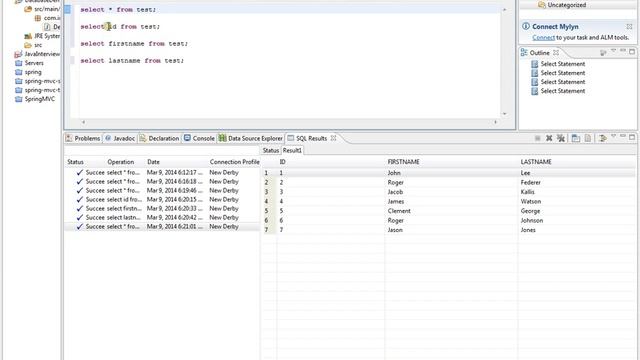Select the 'select firstn...' history entry
This screenshot has height=360, width=640.
(162, 209)
